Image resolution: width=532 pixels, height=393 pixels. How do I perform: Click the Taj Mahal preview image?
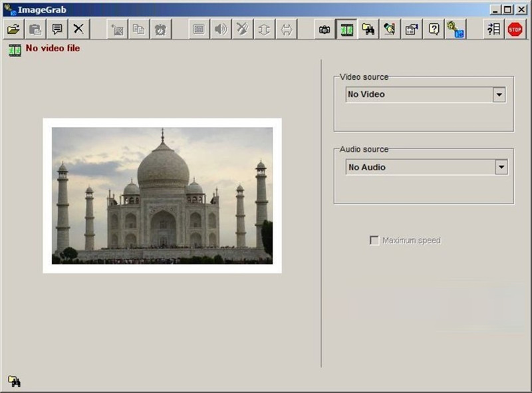162,196
